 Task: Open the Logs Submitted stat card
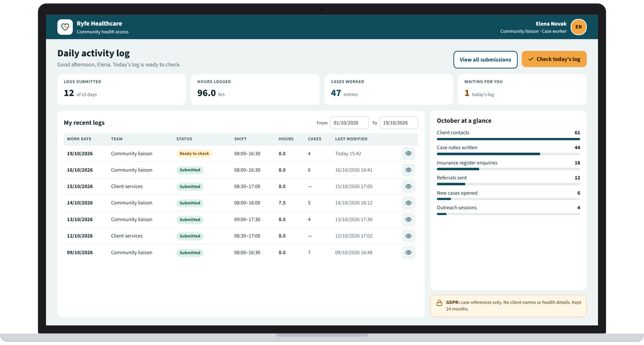pyautogui.click(x=122, y=89)
